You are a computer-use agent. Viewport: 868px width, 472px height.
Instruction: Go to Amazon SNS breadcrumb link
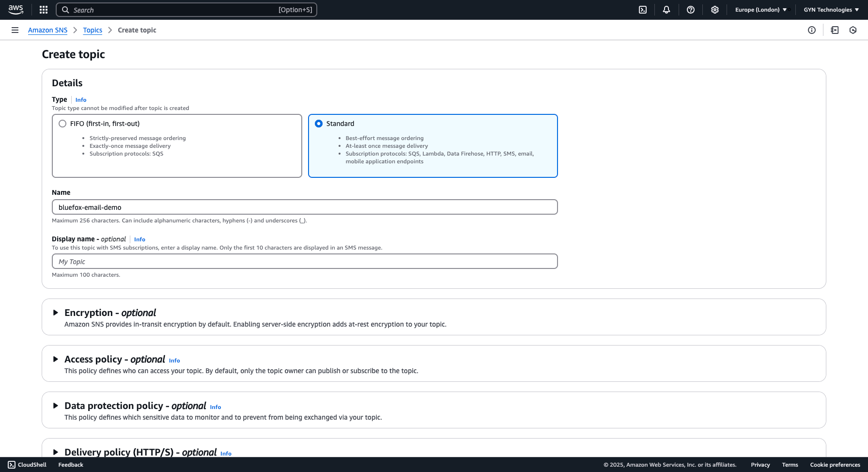pyautogui.click(x=47, y=30)
